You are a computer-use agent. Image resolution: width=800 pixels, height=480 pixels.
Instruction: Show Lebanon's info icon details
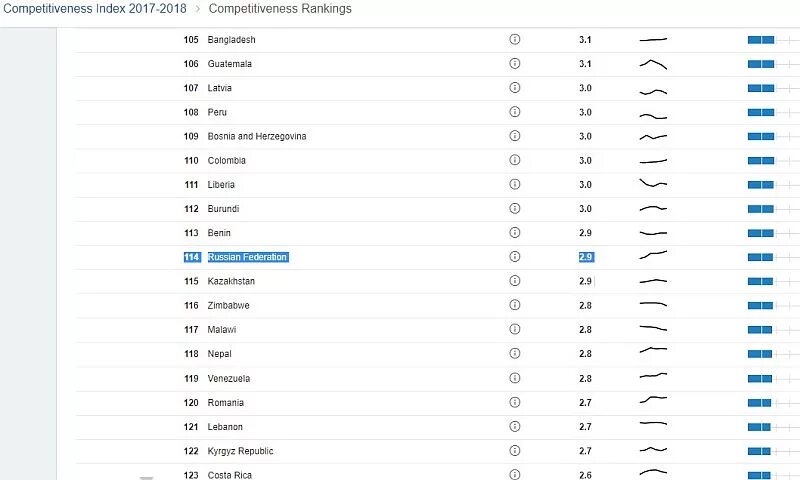515,426
